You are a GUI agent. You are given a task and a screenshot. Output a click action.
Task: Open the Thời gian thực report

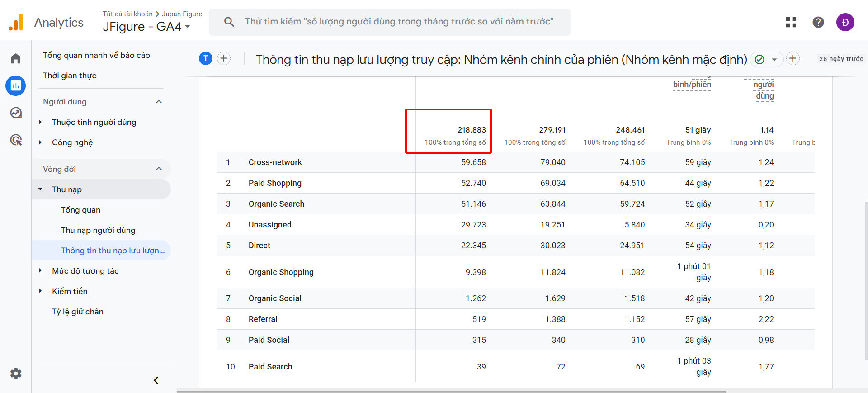(x=70, y=76)
